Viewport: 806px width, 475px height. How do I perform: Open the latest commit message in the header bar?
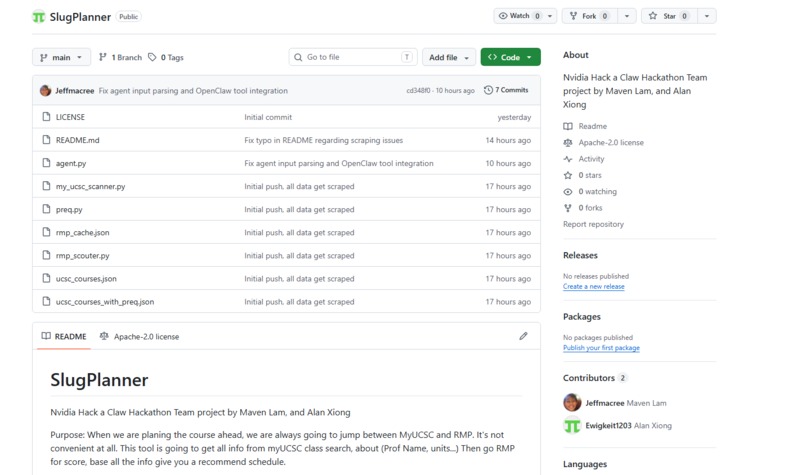pyautogui.click(x=193, y=90)
